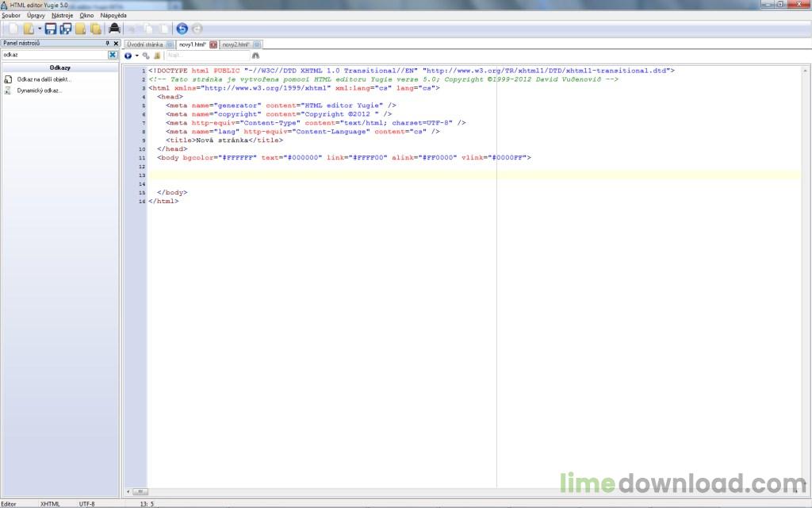The height and width of the screenshot is (508, 812).
Task: Click line number 11 in the gutter
Action: [x=142, y=158]
